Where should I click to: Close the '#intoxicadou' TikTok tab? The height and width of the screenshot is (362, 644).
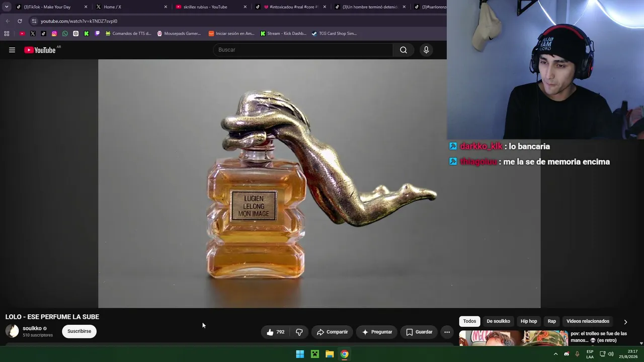click(325, 7)
